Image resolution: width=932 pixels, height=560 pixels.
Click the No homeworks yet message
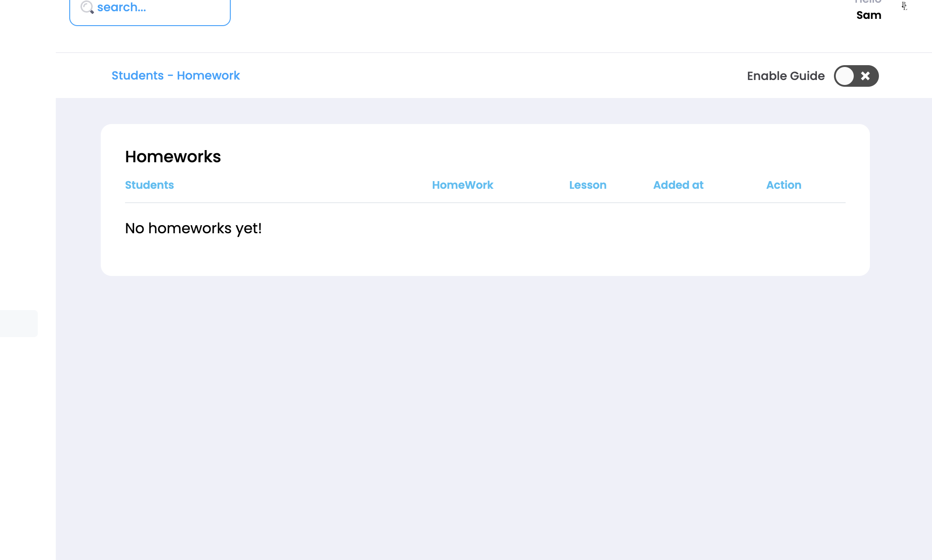pos(193,228)
